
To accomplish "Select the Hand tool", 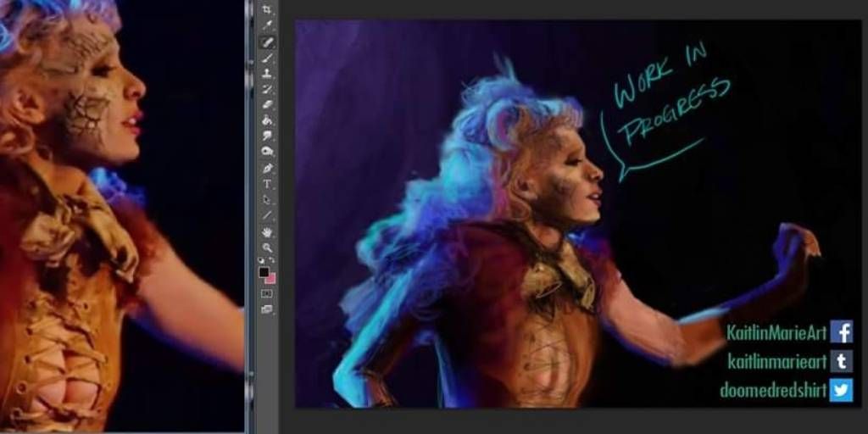I will [267, 231].
